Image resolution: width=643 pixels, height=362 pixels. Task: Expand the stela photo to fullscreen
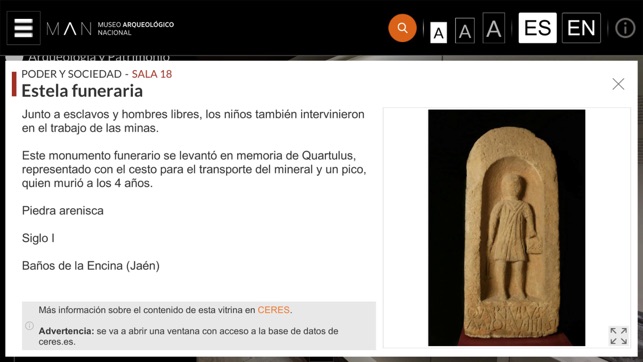point(618,336)
